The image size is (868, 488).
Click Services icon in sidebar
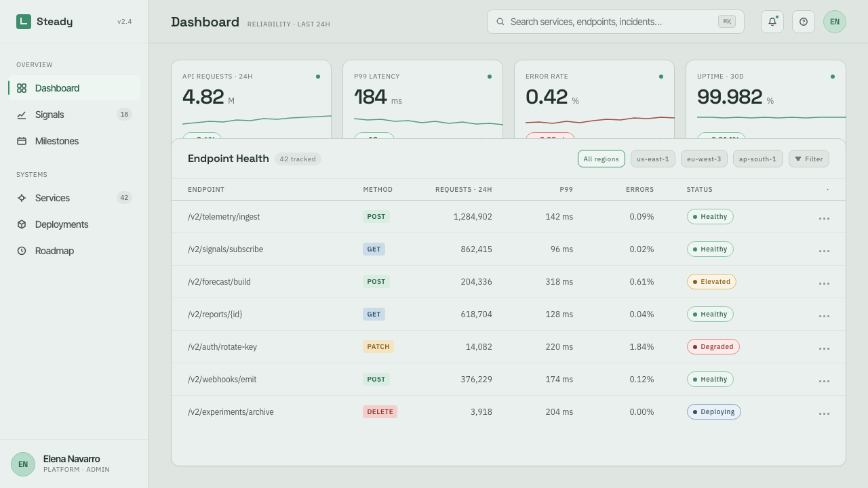tap(22, 198)
